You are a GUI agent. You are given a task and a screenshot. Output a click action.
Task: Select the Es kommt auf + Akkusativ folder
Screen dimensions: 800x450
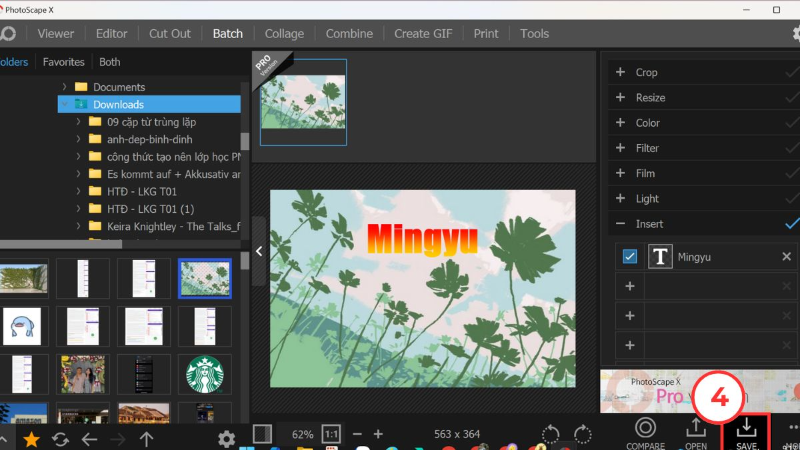tap(173, 174)
